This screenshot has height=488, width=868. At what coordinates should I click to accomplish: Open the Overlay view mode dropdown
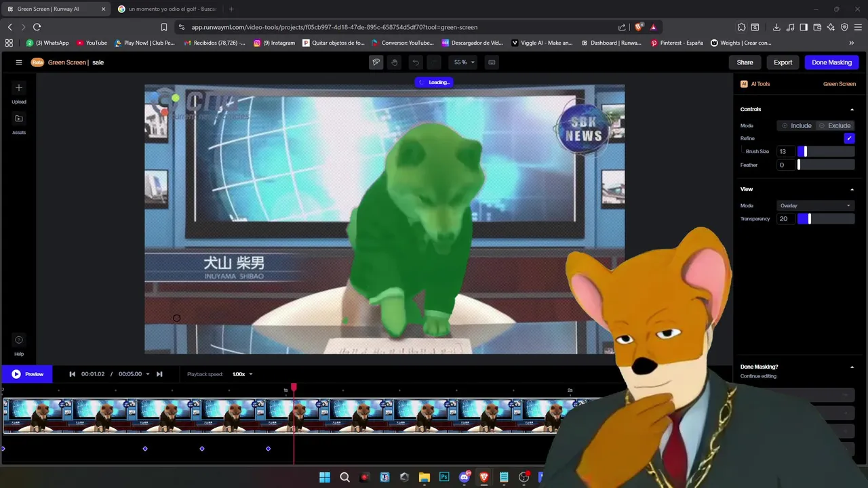(x=815, y=205)
